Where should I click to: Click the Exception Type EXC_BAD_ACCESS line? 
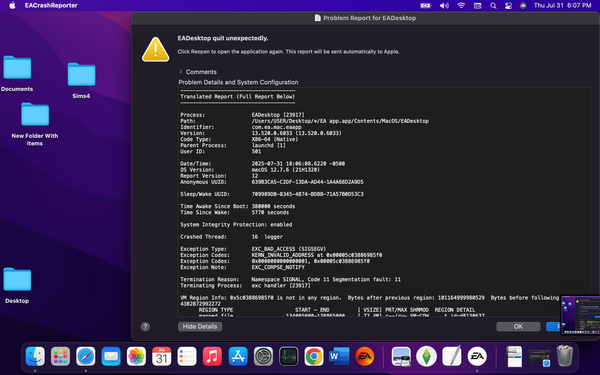click(x=253, y=249)
